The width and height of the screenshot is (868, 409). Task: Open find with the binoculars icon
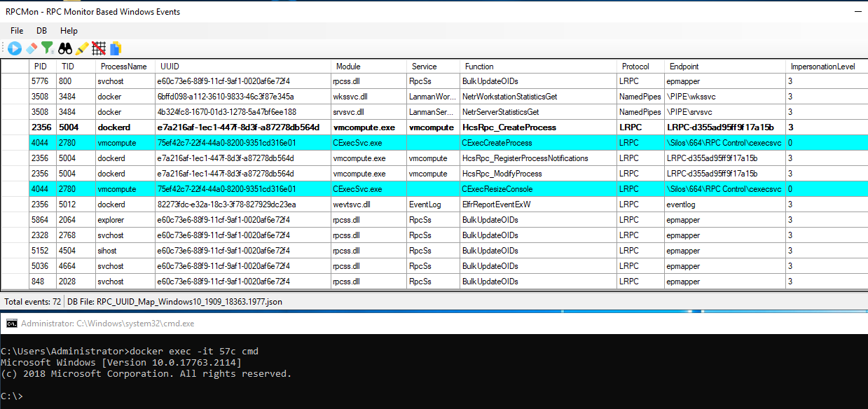[65, 48]
